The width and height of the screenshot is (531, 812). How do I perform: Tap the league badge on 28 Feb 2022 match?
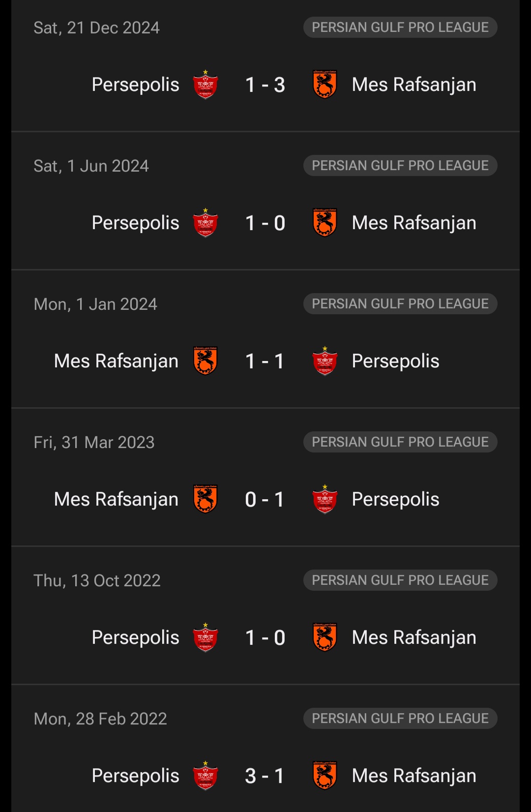pos(400,719)
